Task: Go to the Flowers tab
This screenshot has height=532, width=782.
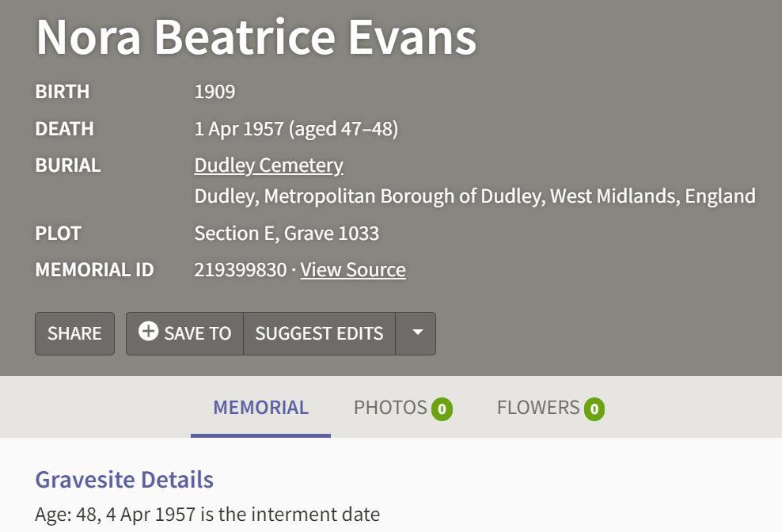Action: (x=538, y=408)
